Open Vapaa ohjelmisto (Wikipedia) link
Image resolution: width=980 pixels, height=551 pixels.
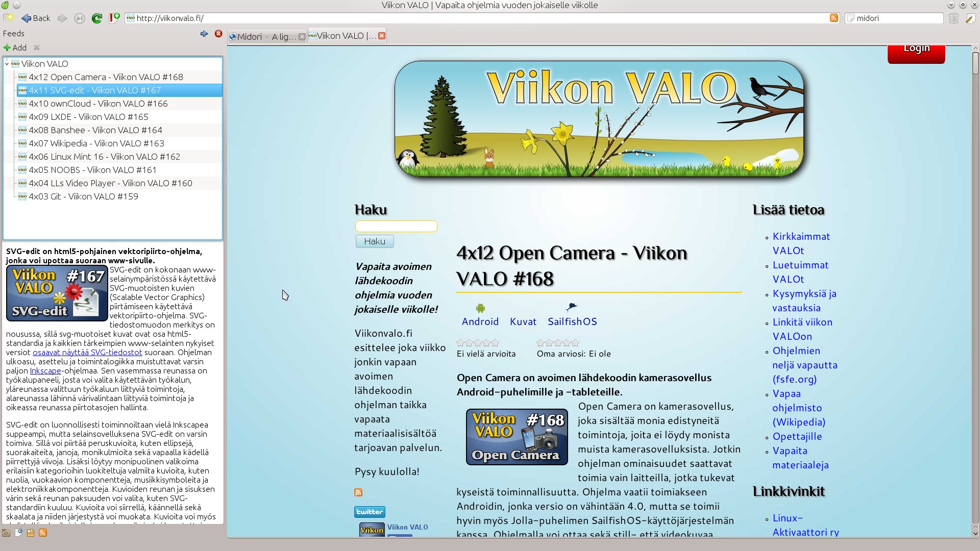(799, 408)
